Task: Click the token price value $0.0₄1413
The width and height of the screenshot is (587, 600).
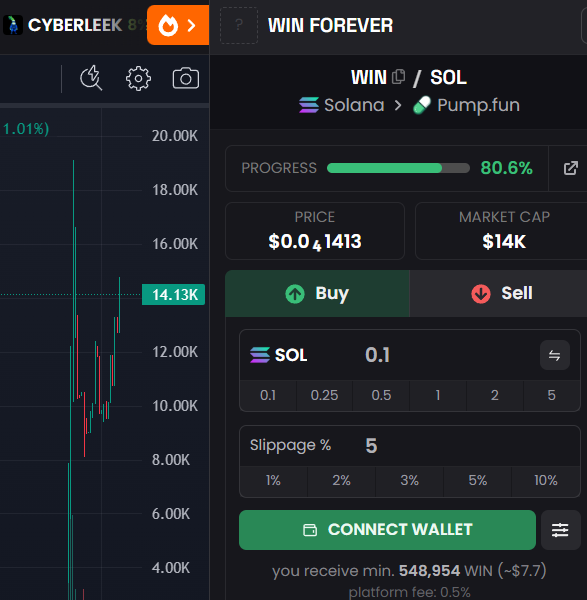Action: (x=315, y=242)
